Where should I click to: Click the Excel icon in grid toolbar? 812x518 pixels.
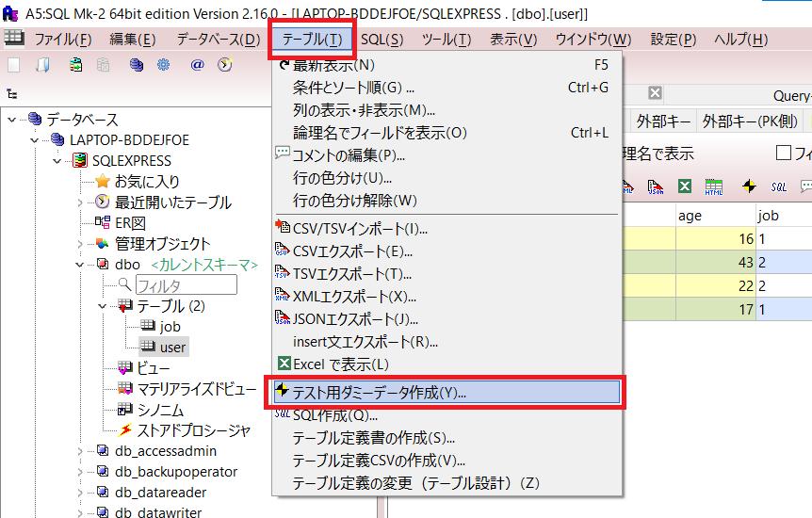tap(685, 186)
